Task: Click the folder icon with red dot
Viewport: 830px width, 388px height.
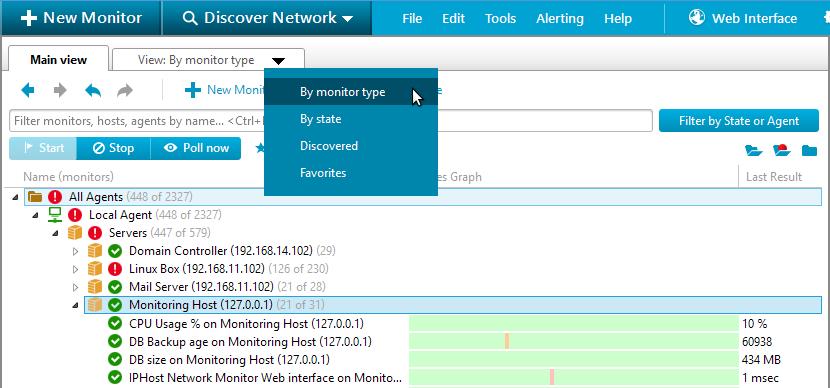Action: point(781,150)
